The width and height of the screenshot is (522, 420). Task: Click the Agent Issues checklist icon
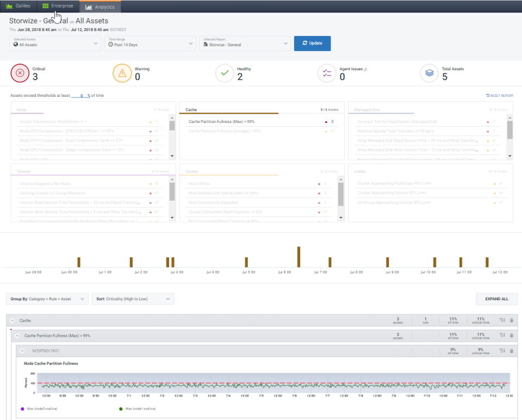(327, 73)
